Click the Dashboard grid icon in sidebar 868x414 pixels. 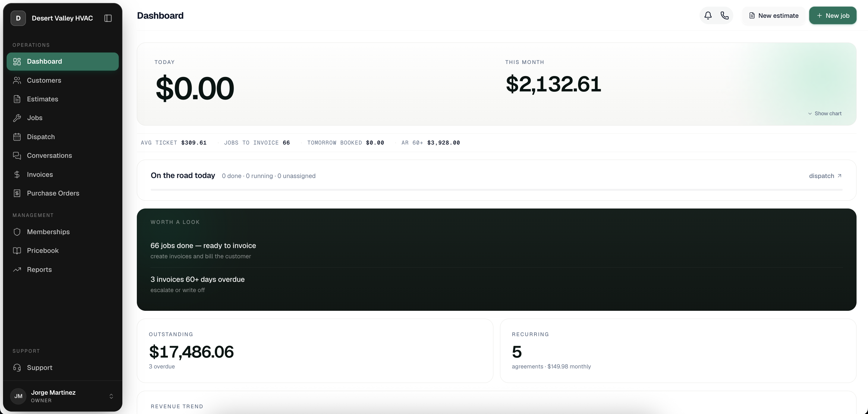17,62
